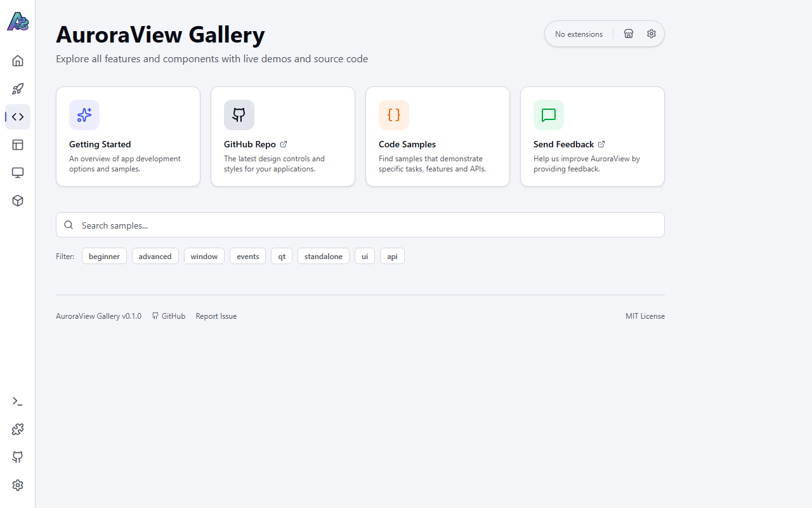Screen dimensions: 812x508
Task: Open the 3D package sidebar section
Action: pos(17,200)
